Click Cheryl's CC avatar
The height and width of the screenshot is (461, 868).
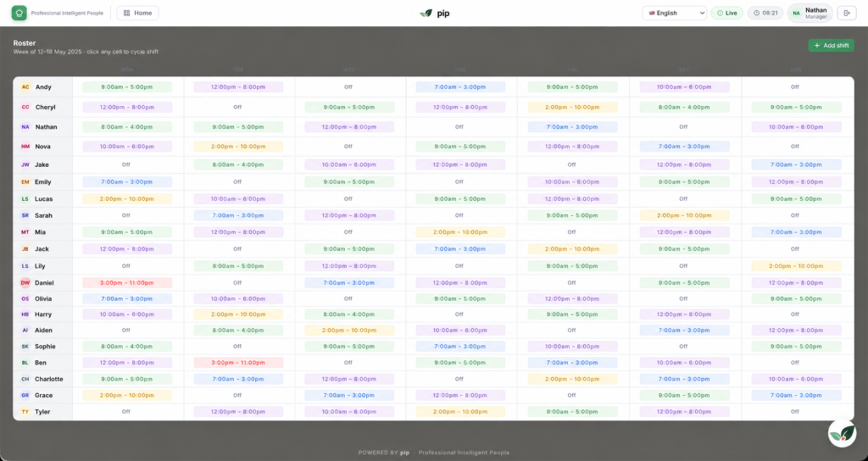[25, 108]
